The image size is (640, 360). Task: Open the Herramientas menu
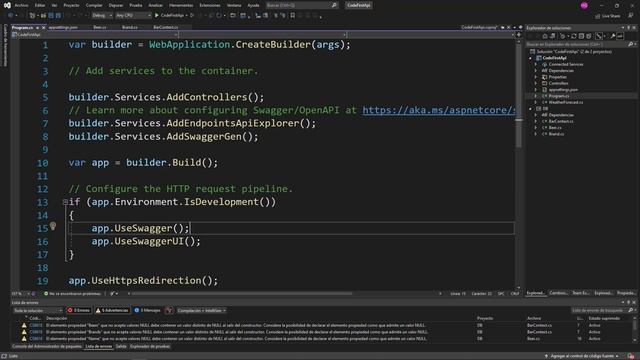pos(181,5)
